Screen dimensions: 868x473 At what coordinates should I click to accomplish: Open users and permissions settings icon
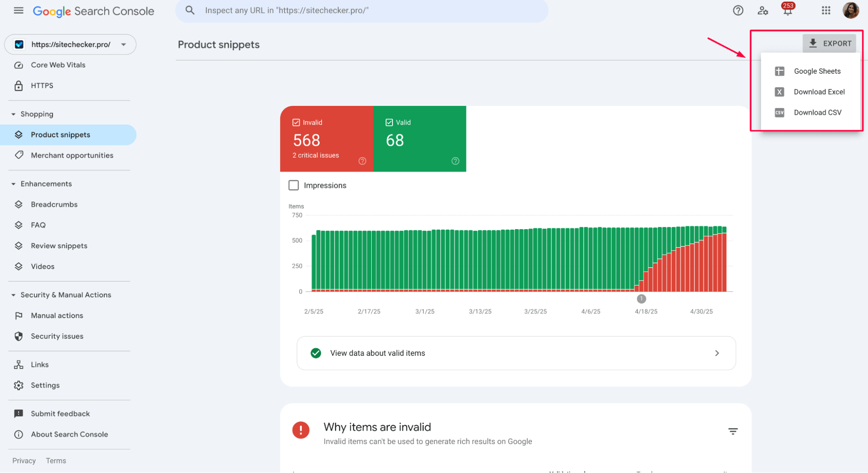pyautogui.click(x=762, y=10)
